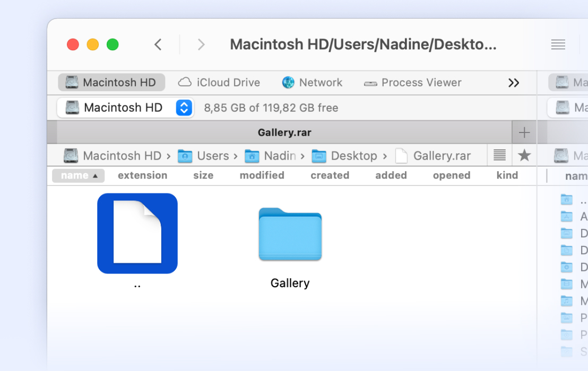Screen dimensions: 588x371
Task: Open the list view options icon beside the breadcrumb
Action: [499, 155]
